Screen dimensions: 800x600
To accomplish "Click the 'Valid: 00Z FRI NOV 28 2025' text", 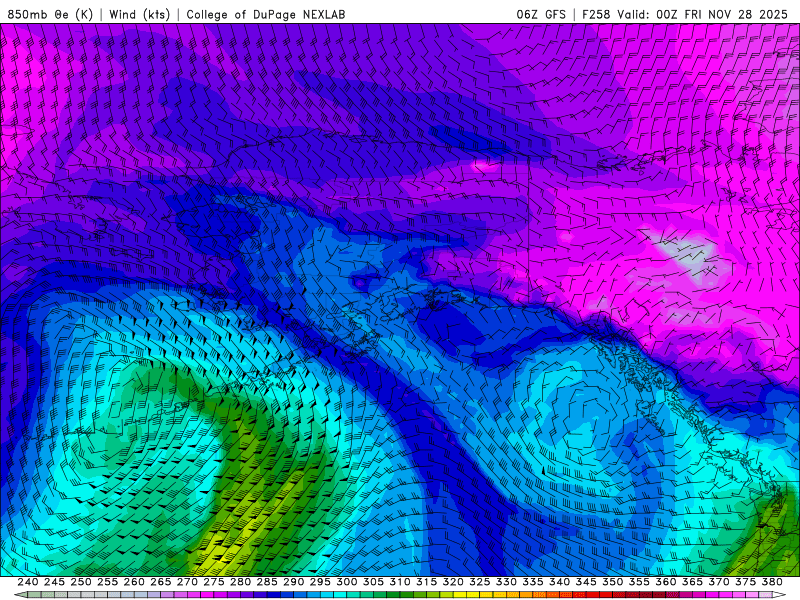I will click(702, 14).
